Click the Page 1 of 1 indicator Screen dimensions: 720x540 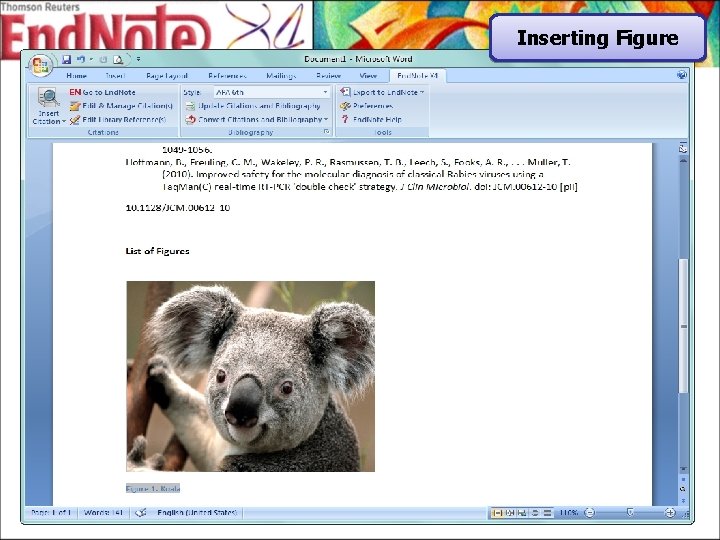point(51,512)
